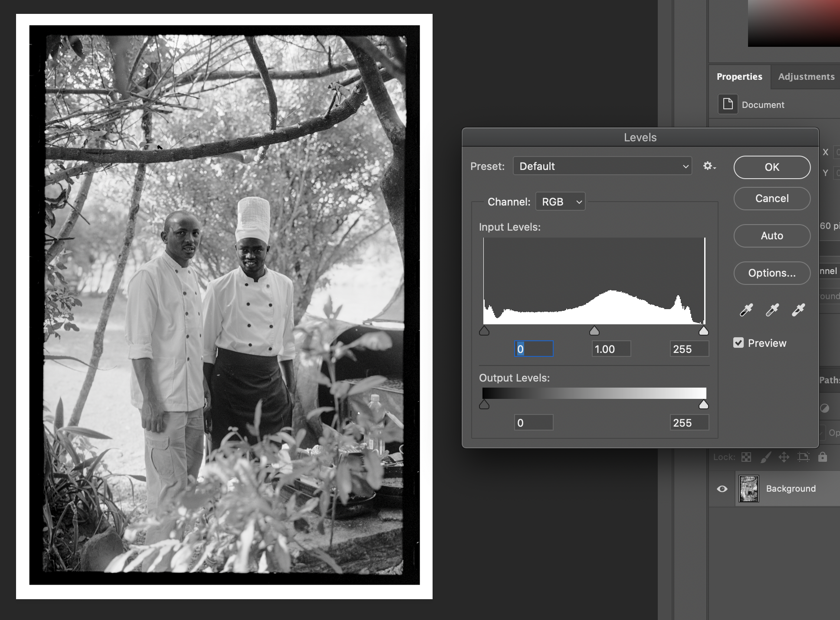
Task: Click the lock transparent pixels icon
Action: [747, 457]
